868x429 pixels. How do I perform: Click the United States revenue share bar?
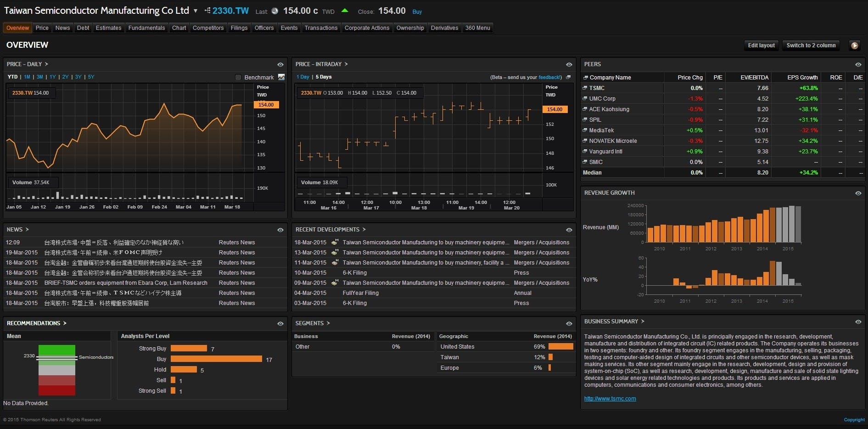pos(561,346)
